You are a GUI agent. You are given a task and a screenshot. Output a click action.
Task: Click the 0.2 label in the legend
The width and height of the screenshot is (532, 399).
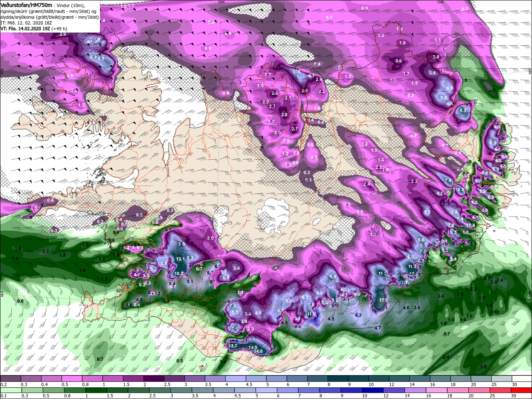coord(3,385)
